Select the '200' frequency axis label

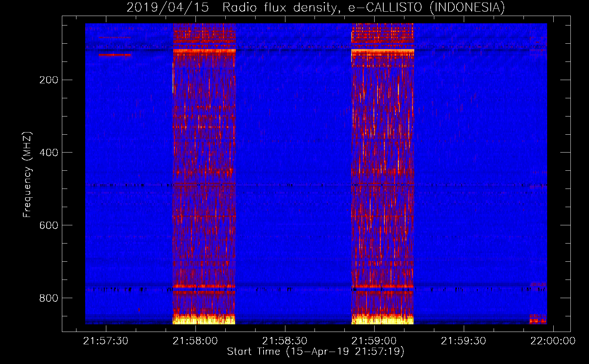pos(49,80)
